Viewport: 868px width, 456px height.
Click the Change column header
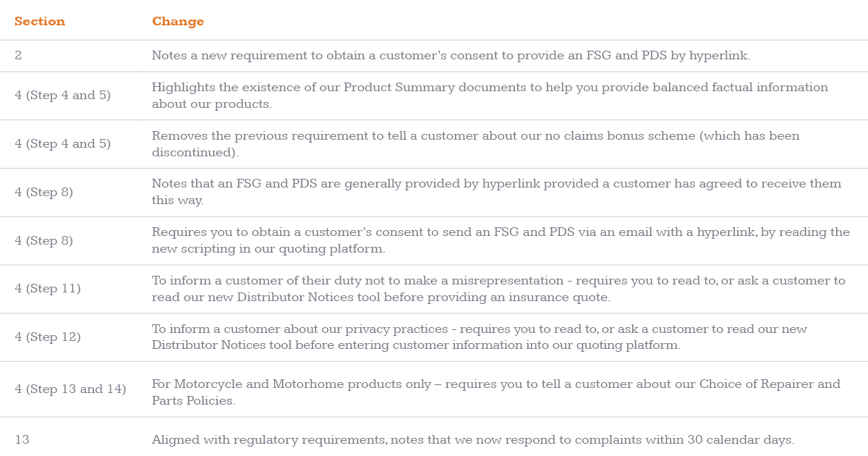178,22
